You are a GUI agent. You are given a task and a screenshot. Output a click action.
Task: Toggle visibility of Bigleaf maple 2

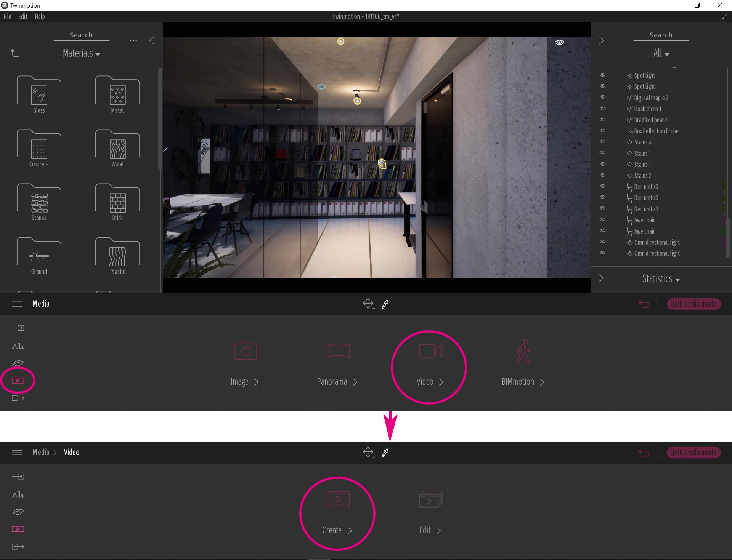pos(602,98)
